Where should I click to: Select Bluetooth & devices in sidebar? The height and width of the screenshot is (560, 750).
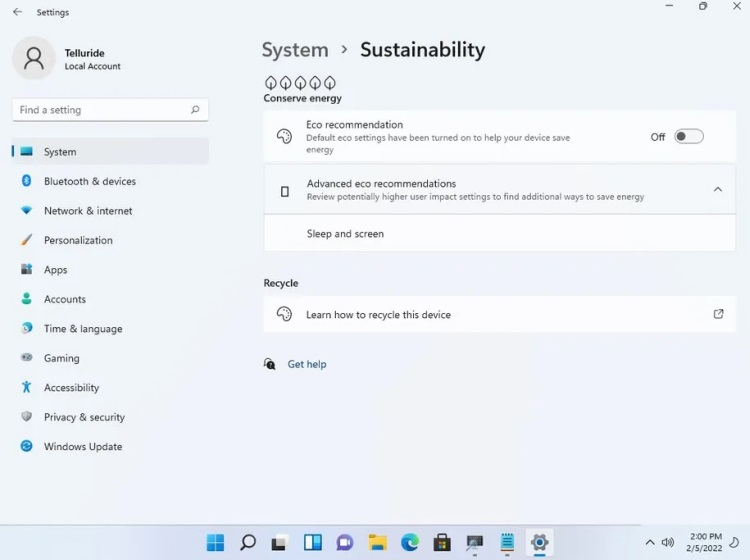(90, 182)
